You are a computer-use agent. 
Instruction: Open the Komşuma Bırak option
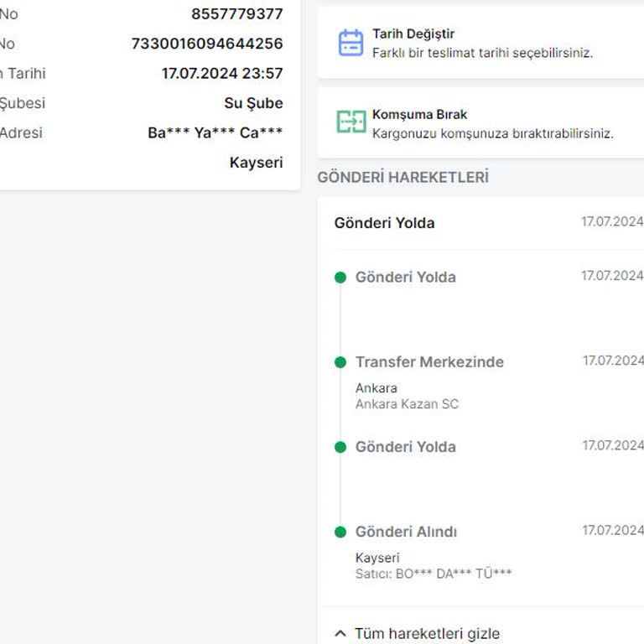point(480,122)
